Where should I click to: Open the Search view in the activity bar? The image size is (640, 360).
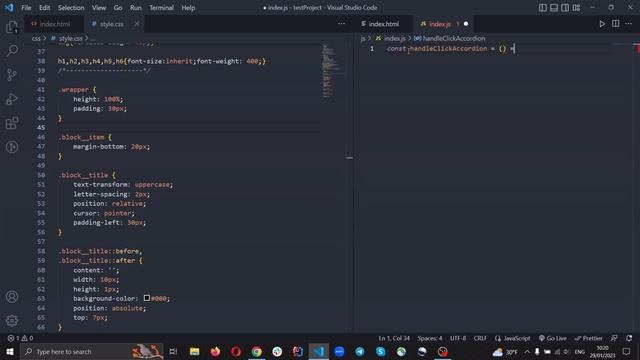12,51
